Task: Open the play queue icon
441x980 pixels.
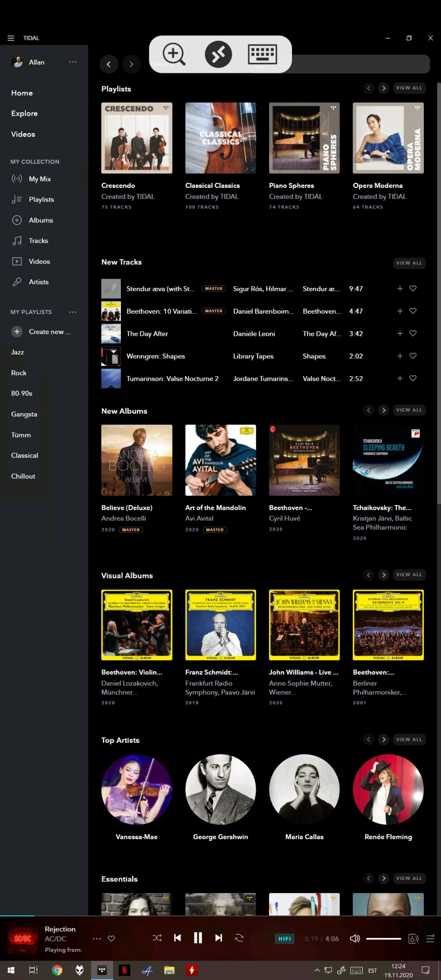Action: [x=430, y=939]
